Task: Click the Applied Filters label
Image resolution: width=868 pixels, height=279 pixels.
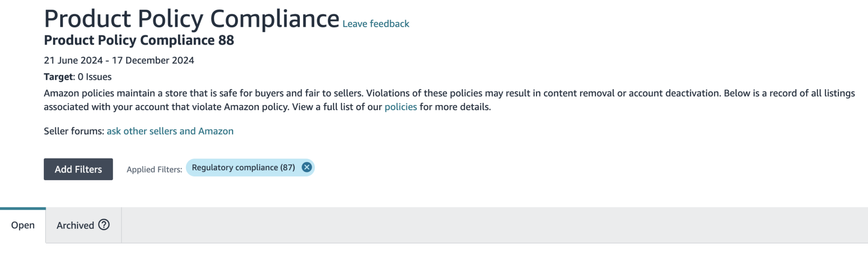Action: 154,170
